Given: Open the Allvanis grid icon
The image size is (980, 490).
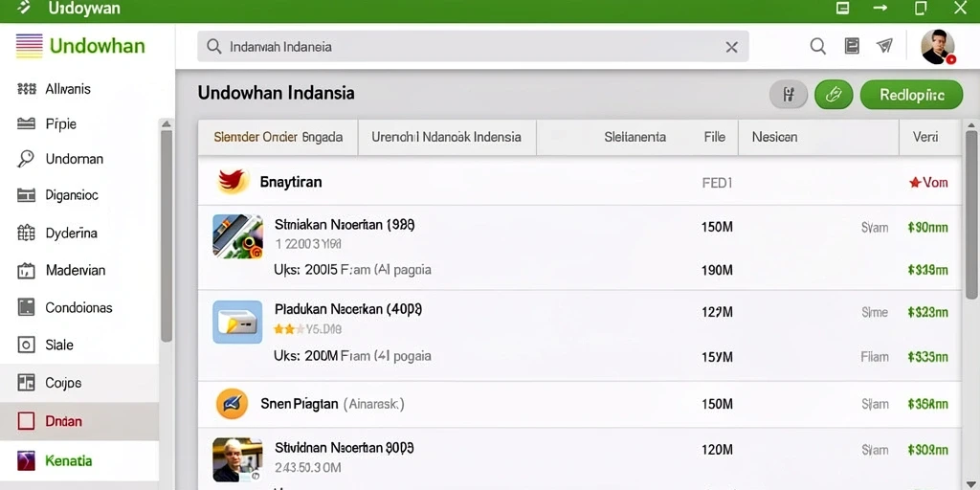Looking at the screenshot, I should tap(26, 89).
